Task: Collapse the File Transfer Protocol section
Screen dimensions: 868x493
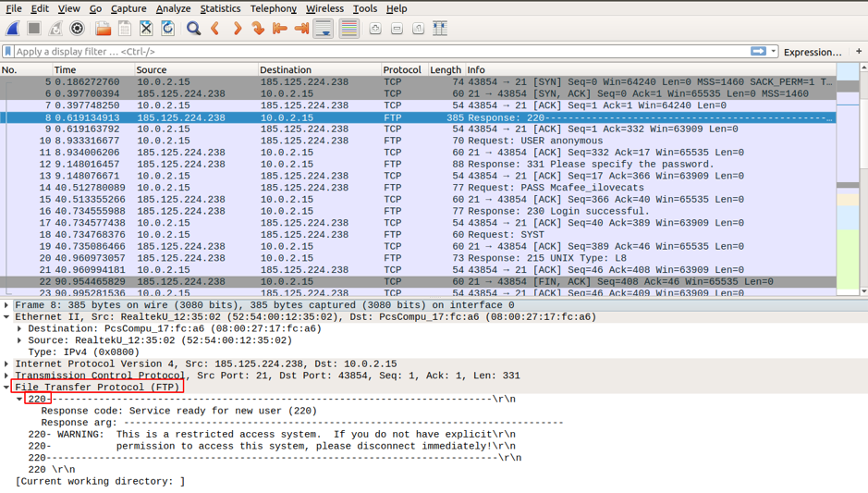Action: tap(6, 388)
